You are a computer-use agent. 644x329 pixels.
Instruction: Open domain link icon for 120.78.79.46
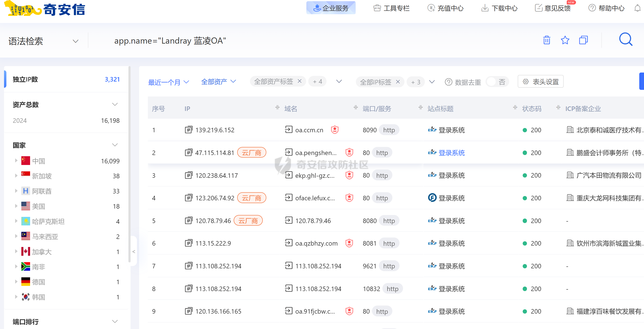click(289, 220)
